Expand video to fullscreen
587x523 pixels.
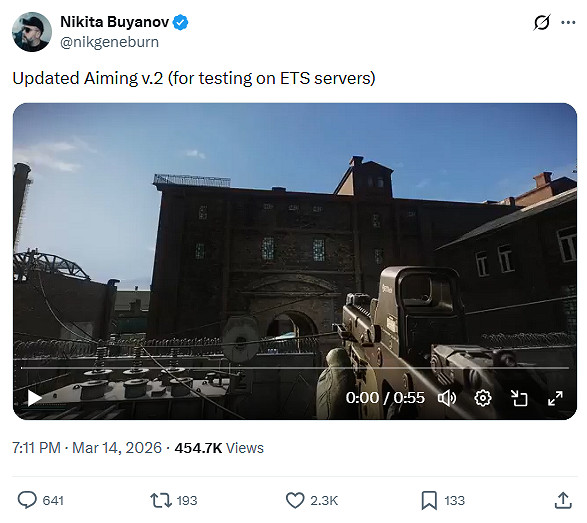[555, 398]
